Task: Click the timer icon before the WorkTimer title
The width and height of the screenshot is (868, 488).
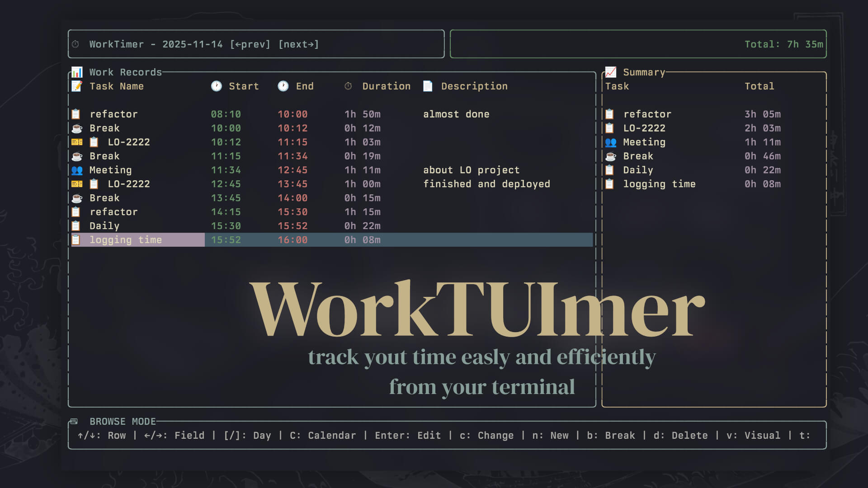Action: tap(76, 44)
